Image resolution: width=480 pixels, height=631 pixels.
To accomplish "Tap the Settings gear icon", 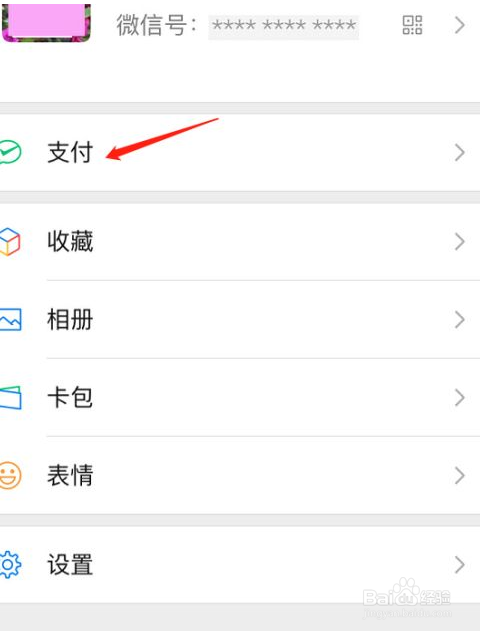I will (x=10, y=565).
